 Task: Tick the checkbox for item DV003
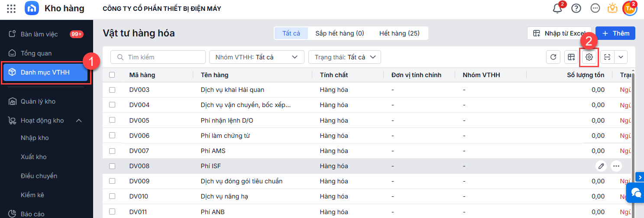pos(112,90)
